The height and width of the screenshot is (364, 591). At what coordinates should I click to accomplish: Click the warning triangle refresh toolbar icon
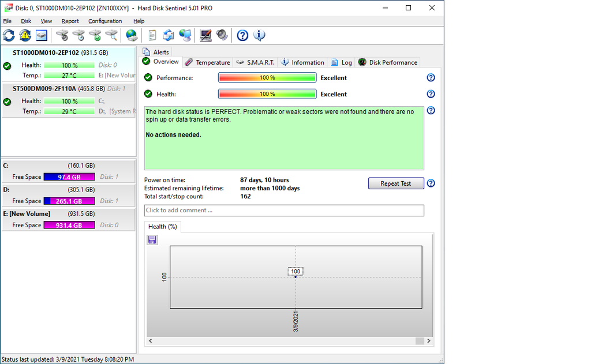25,36
